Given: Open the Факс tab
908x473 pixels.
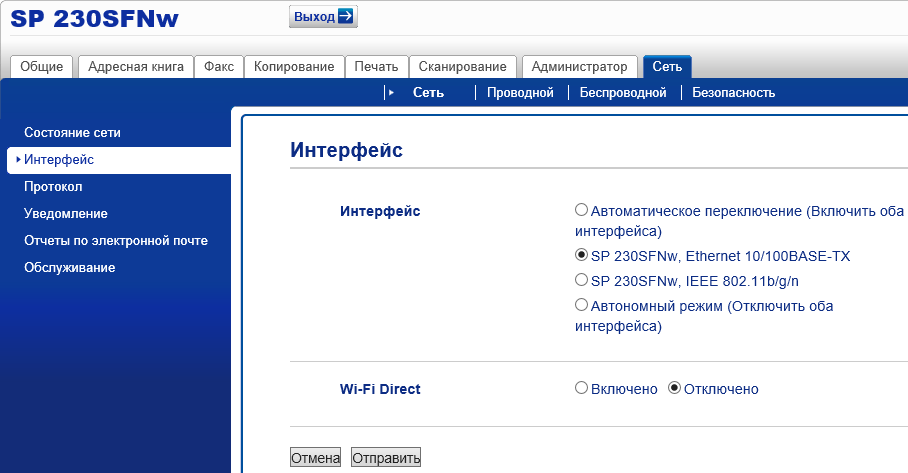Looking at the screenshot, I should 219,67.
